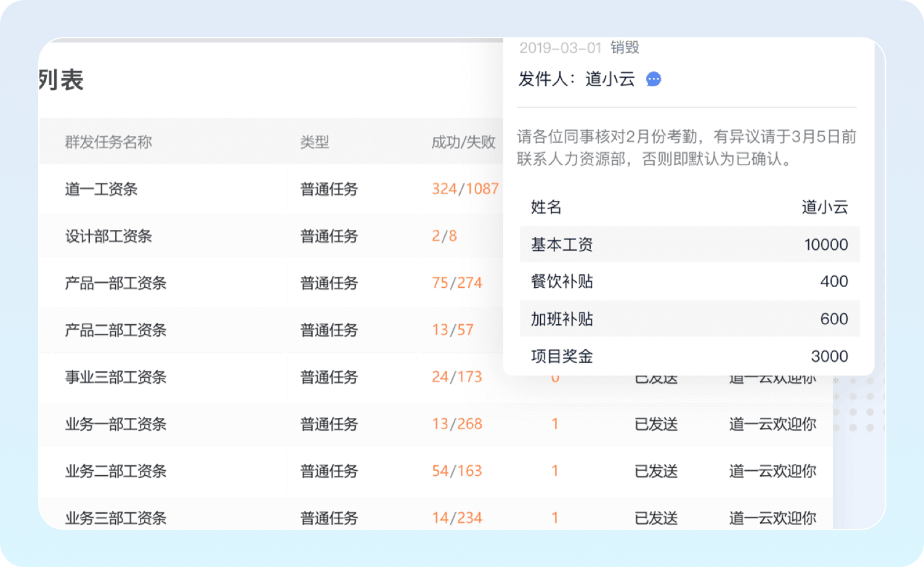Open the 54/163 result count
Viewport: 924px width, 567px height.
click(x=456, y=471)
